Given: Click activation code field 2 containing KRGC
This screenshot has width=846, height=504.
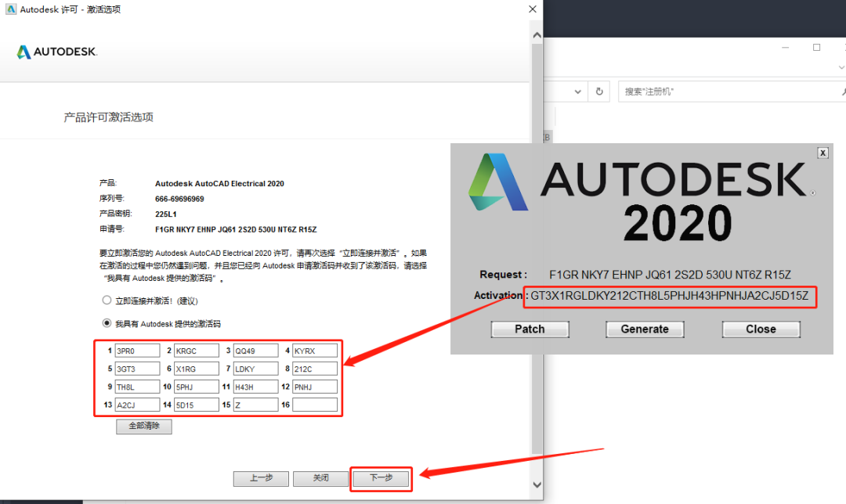Looking at the screenshot, I should [x=197, y=351].
